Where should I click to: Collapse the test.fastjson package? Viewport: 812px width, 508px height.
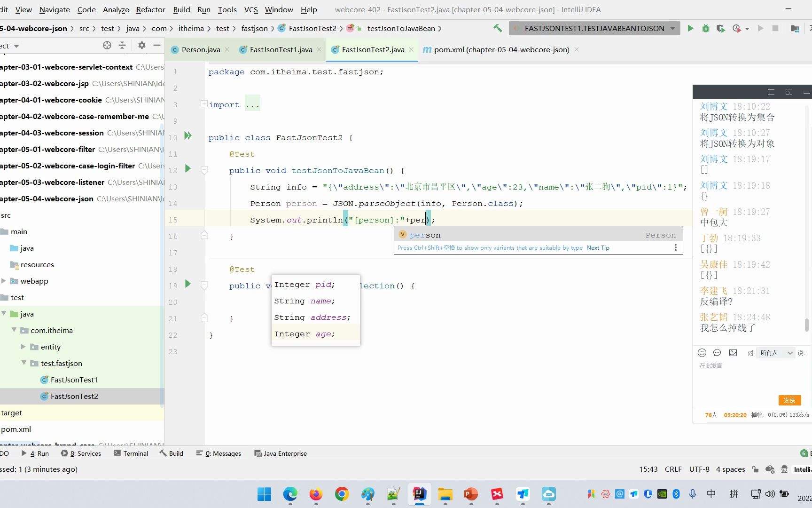23,363
